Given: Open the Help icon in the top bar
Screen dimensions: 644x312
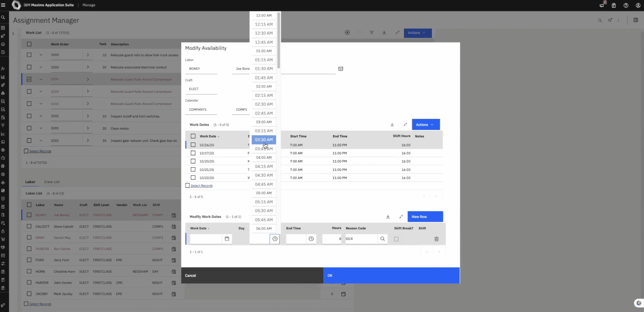Looking at the screenshot, I should pyautogui.click(x=626, y=5).
